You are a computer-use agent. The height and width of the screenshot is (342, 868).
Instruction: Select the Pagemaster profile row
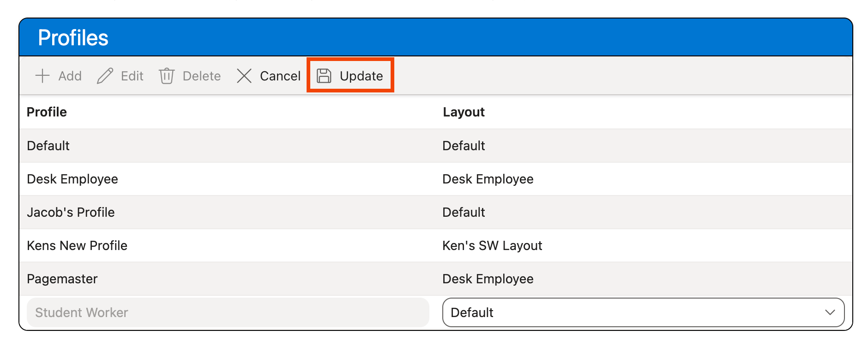62,279
